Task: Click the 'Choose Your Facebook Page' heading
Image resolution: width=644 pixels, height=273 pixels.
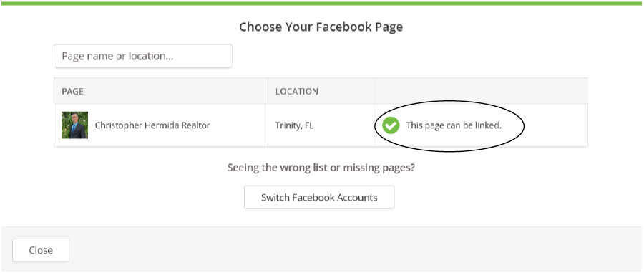Action: pos(321,27)
